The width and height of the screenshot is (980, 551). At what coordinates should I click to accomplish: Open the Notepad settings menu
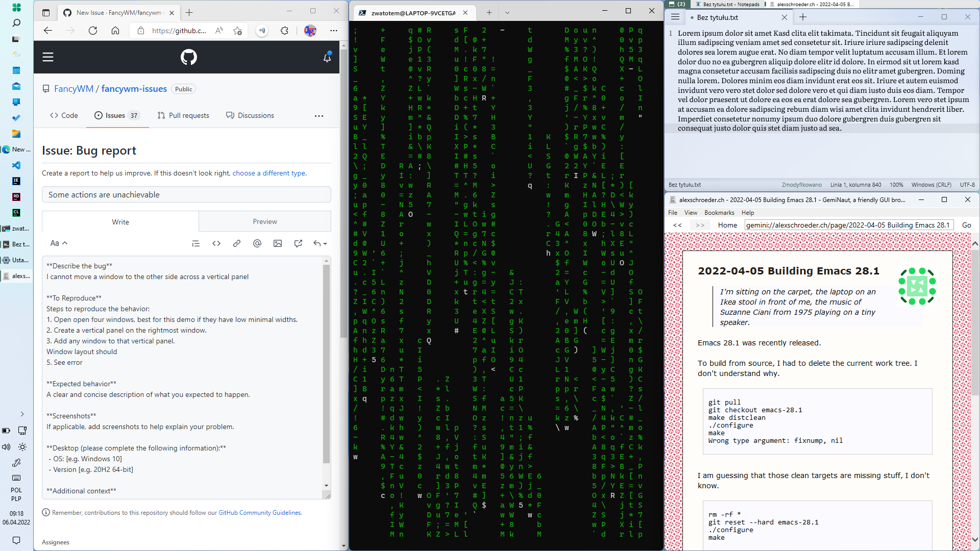675,17
